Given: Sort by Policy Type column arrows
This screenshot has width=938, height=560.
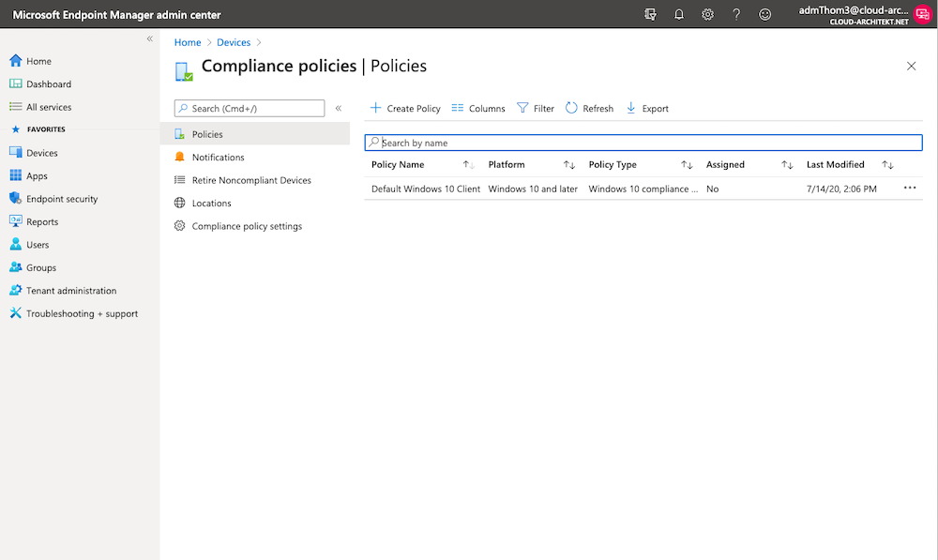Looking at the screenshot, I should [687, 164].
